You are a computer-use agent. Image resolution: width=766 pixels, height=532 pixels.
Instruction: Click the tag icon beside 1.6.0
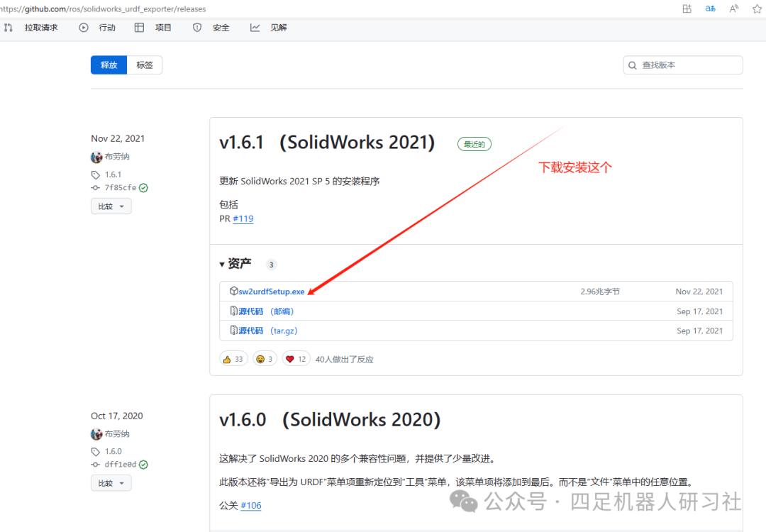pyautogui.click(x=95, y=452)
